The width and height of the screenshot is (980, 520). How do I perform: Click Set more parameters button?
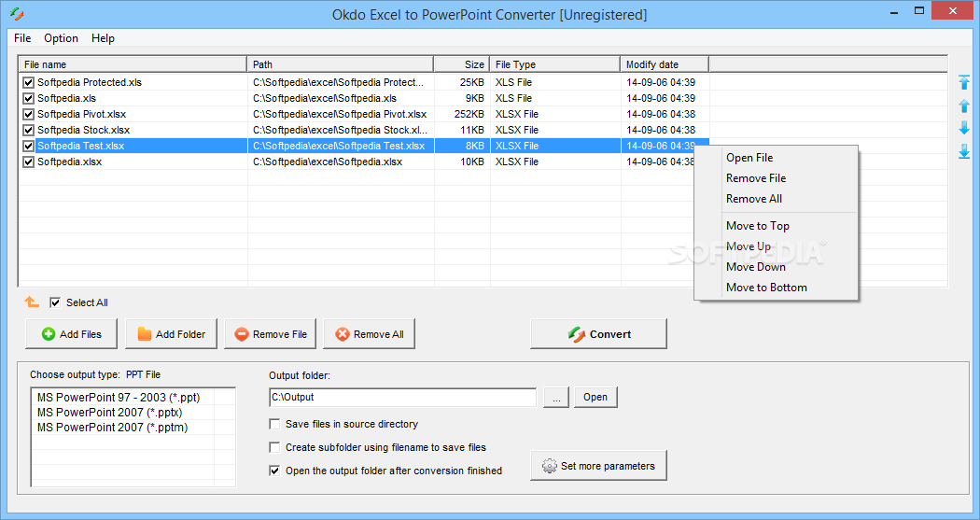(599, 466)
